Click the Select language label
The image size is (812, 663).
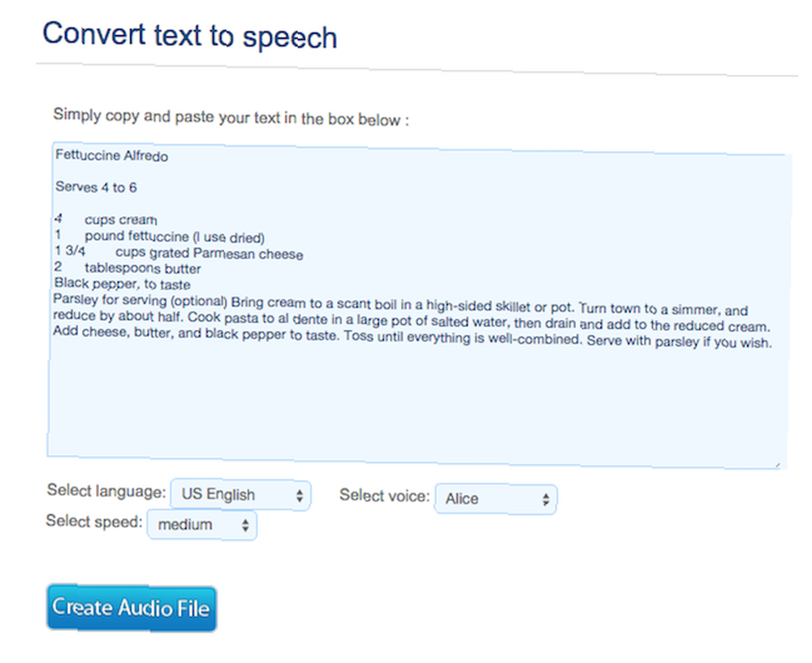[106, 491]
